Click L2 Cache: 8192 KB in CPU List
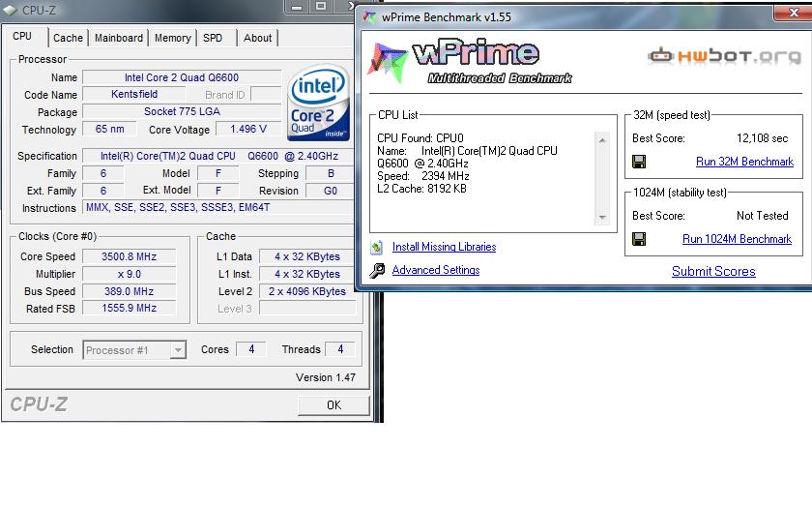 tap(421, 189)
